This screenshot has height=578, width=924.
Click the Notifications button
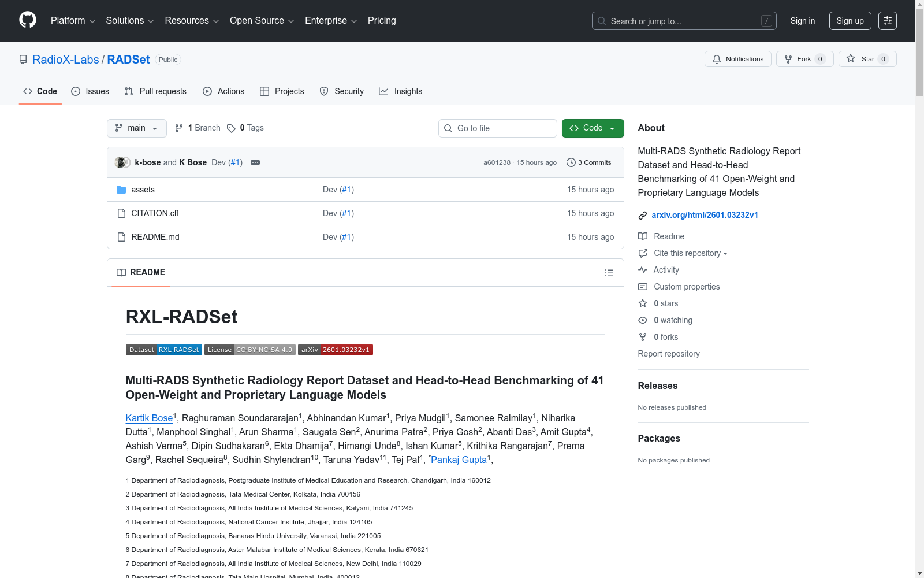[x=738, y=59]
